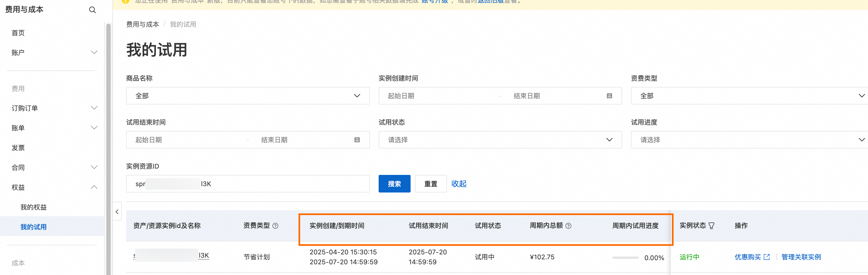The image size is (868, 275).
Task: Click the 管理关联实例 link
Action: (801, 257)
